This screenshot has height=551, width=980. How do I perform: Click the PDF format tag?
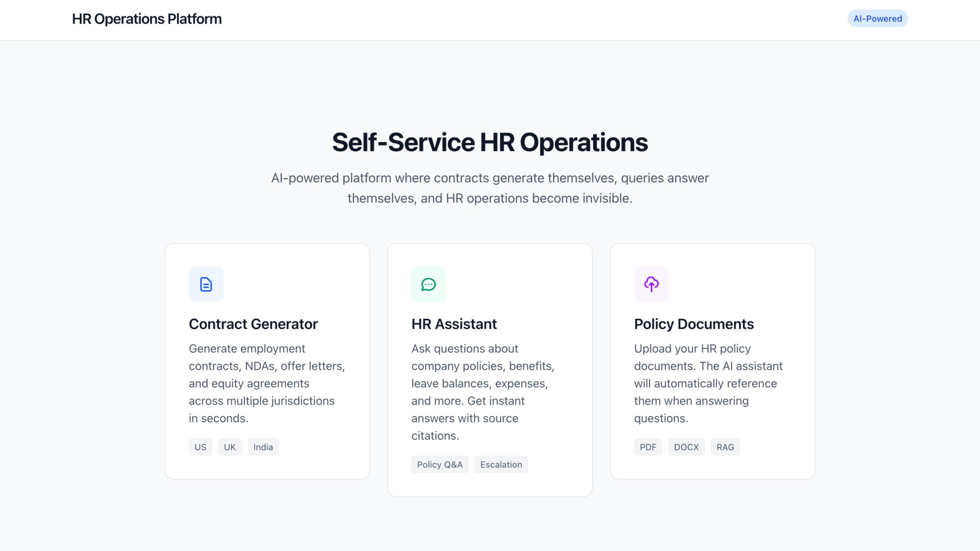pos(648,447)
